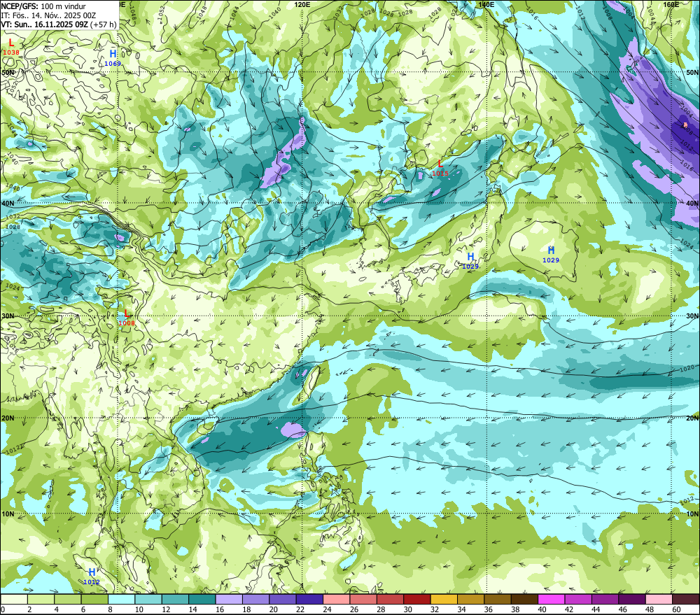Pick the 20–22 violet legend swatch
This screenshot has width=700, height=615.
click(283, 599)
